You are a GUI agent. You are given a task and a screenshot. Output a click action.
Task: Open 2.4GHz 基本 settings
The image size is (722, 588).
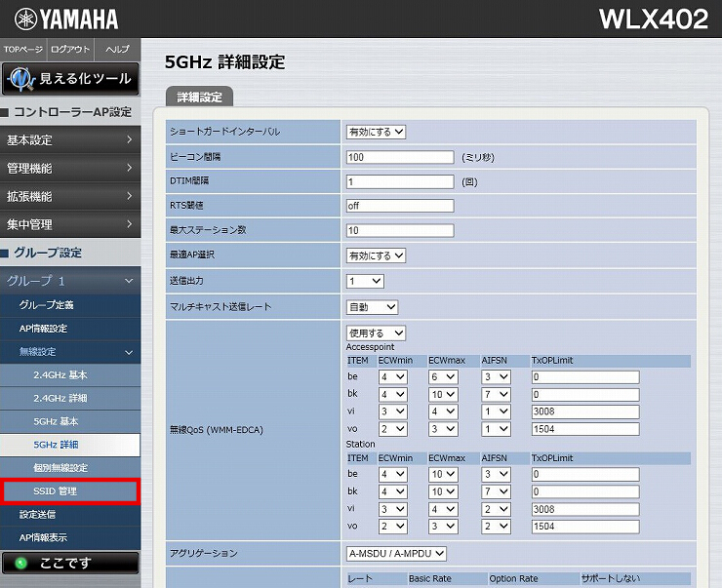[70, 375]
